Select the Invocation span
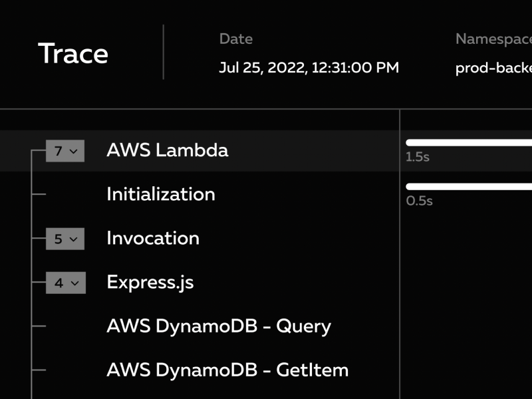The height and width of the screenshot is (399, 532). (153, 238)
